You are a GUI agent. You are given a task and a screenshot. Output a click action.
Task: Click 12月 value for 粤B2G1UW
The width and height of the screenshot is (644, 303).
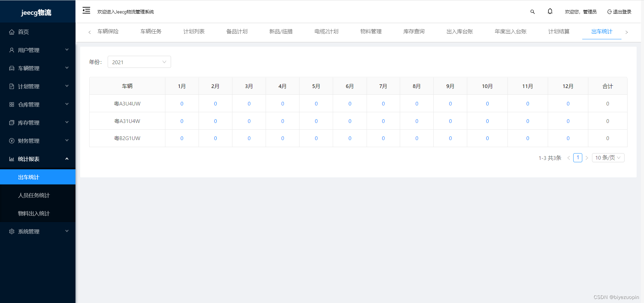click(568, 138)
